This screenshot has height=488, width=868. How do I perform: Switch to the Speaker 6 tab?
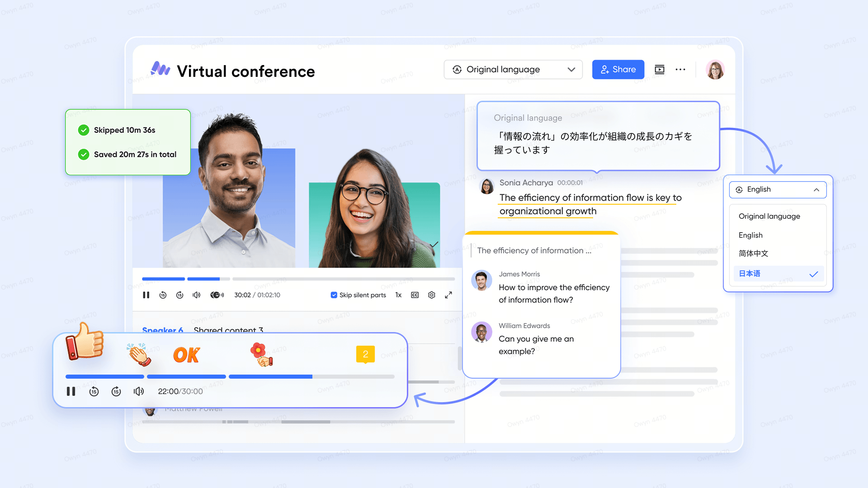tap(163, 330)
